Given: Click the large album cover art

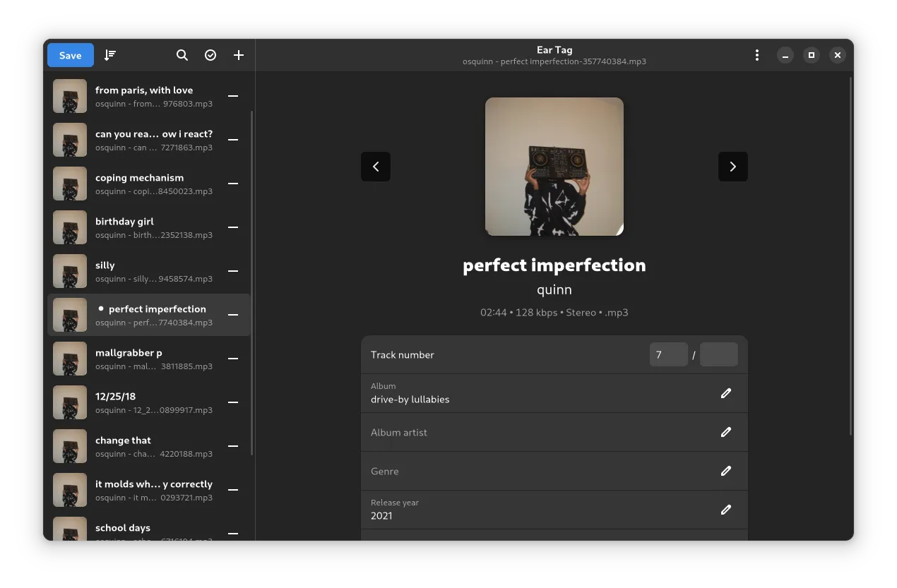Looking at the screenshot, I should (x=554, y=167).
